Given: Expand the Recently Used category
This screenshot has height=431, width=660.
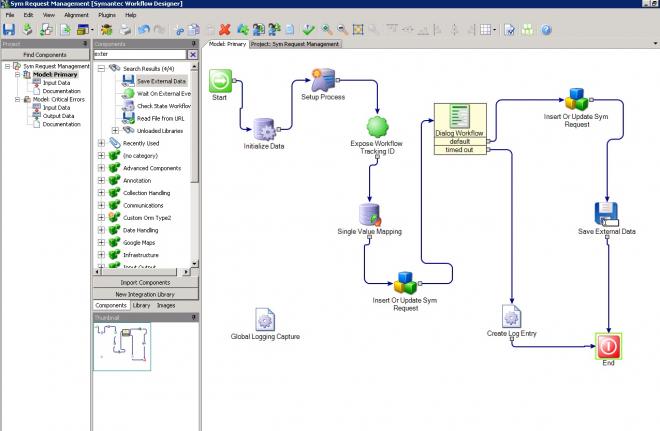Looking at the screenshot, I should pyautogui.click(x=101, y=143).
